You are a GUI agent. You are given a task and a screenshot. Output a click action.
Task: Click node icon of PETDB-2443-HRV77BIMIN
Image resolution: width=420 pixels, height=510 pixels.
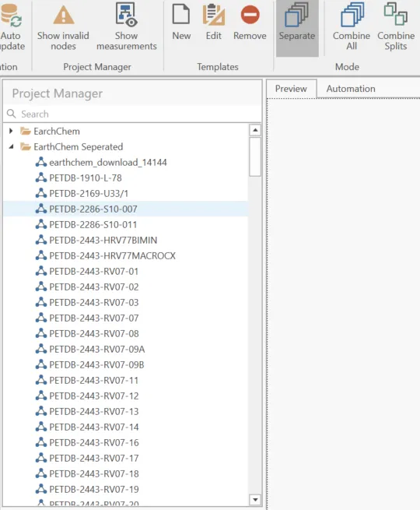coord(41,240)
